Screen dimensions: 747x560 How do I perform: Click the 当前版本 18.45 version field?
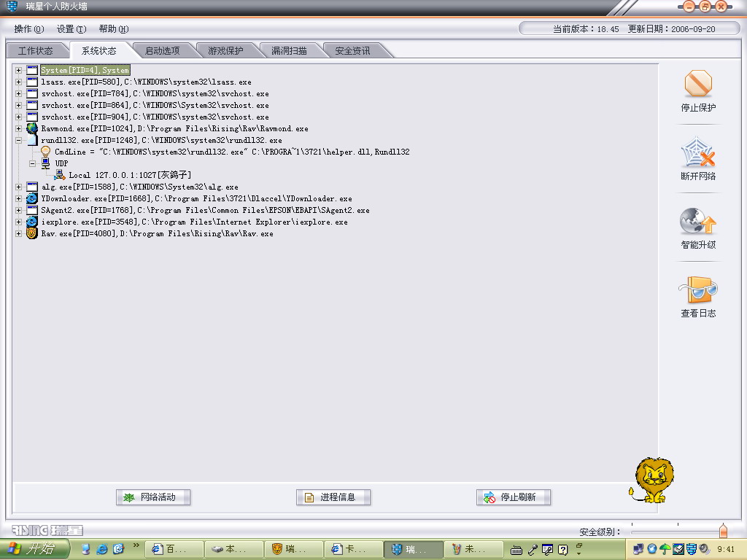click(x=586, y=29)
